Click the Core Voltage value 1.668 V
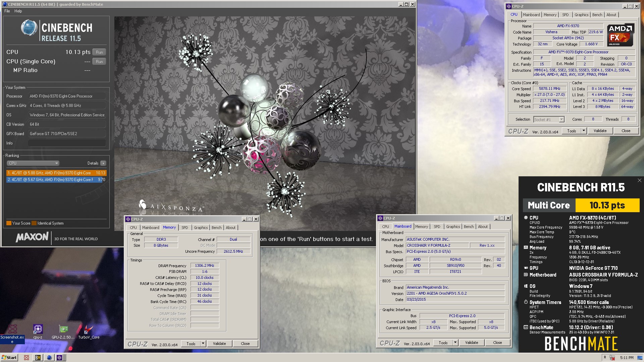This screenshot has height=362, width=644. [591, 44]
